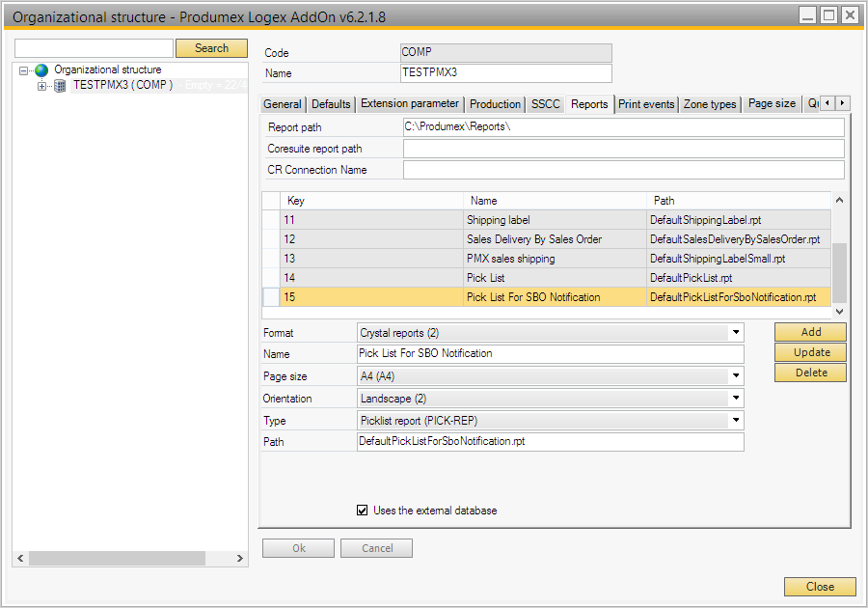868x608 pixels.
Task: Switch to the Production tab
Action: [x=495, y=104]
